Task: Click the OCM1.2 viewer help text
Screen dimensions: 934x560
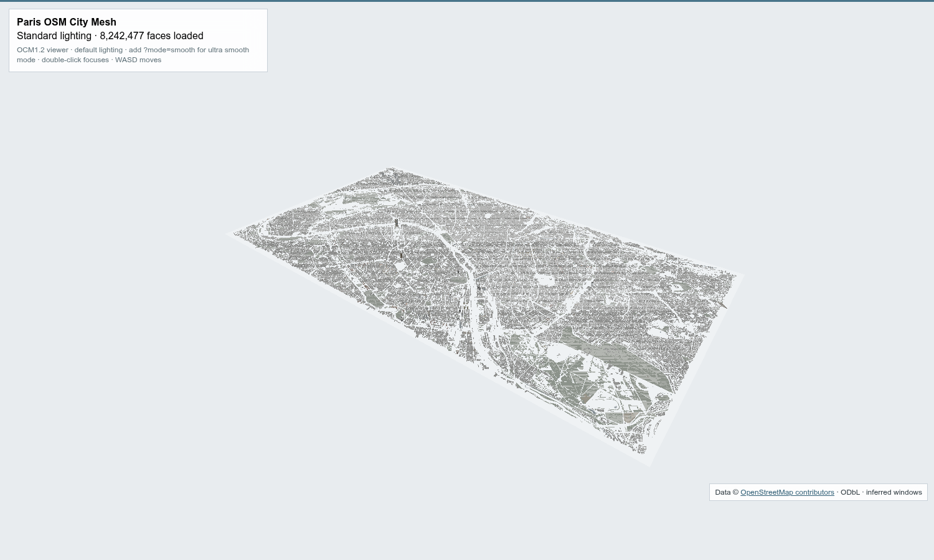Action: (133, 55)
